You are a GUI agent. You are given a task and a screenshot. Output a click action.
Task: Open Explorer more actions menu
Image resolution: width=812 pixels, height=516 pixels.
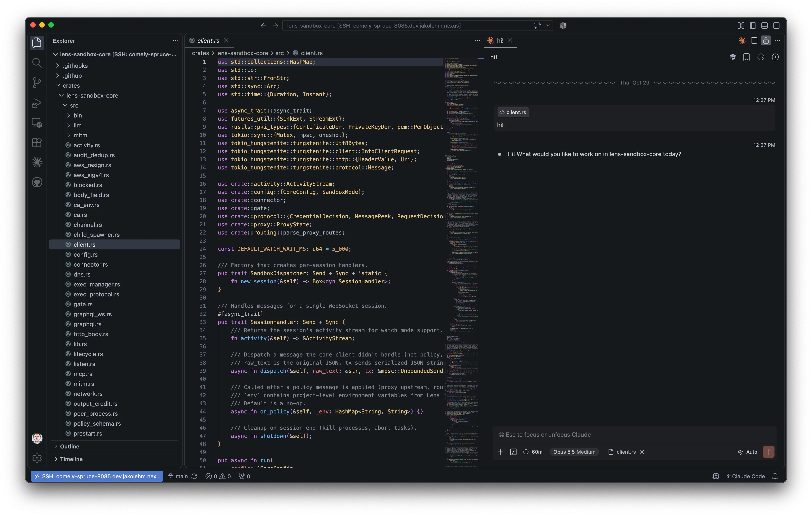175,40
